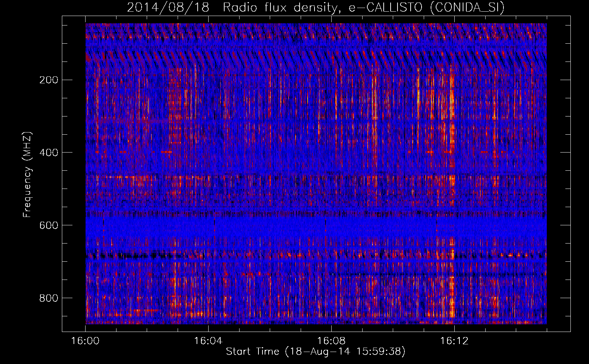
Task: Click the 16:04 time tick label
Action: 208,341
